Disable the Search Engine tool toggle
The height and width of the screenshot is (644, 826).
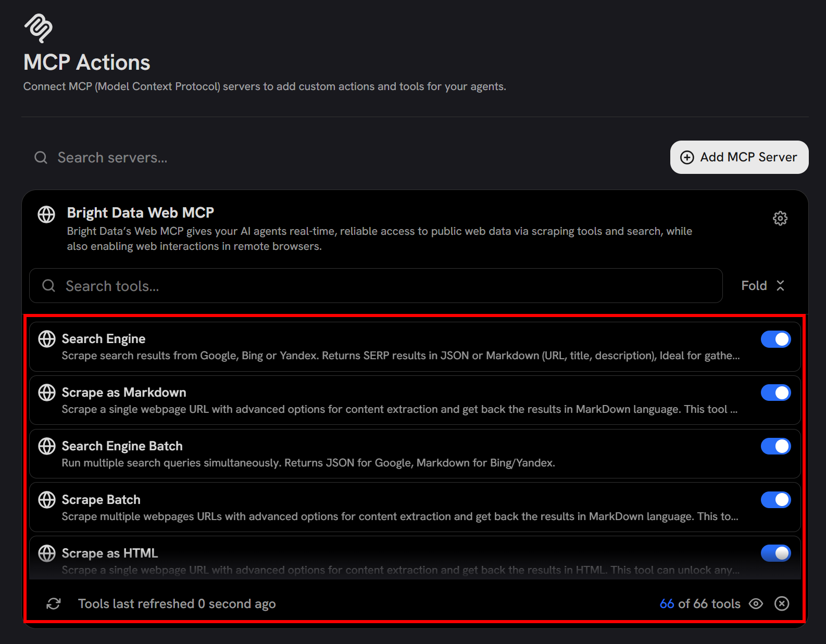(x=776, y=339)
